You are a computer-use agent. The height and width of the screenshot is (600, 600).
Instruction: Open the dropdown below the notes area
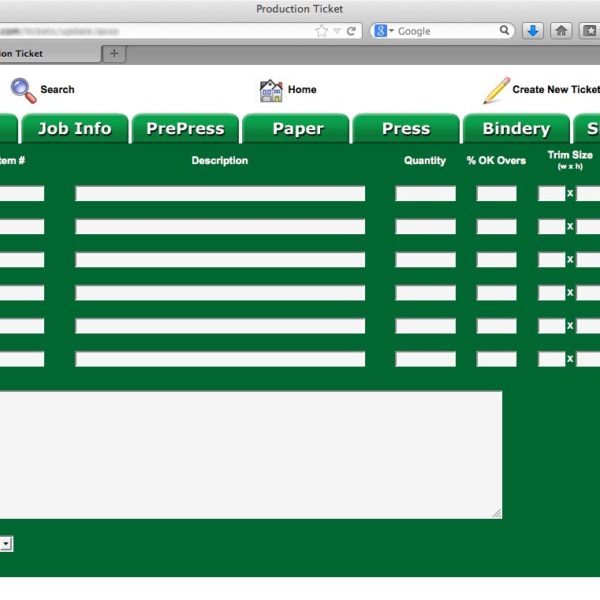(x=5, y=543)
